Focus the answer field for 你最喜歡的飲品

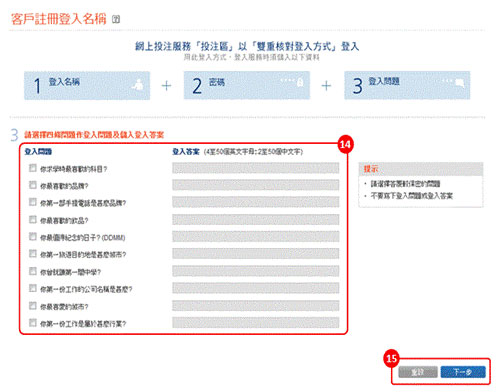[x=256, y=220]
